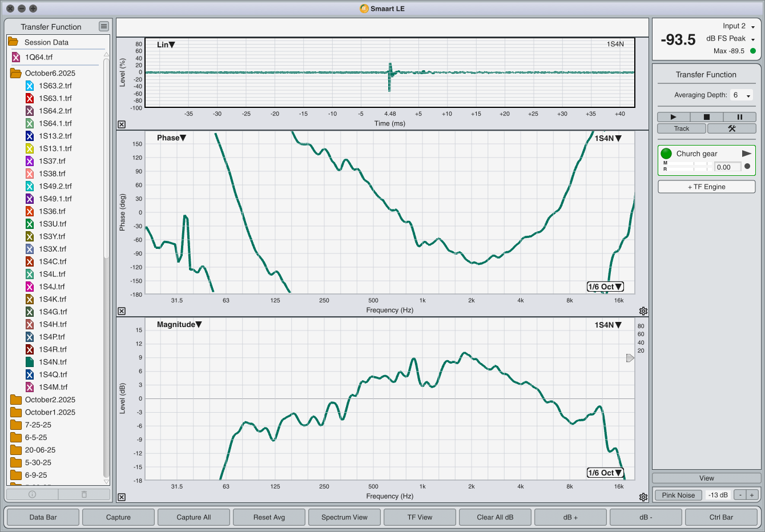Click the Church gear delay value field
765x532 pixels.
[727, 167]
